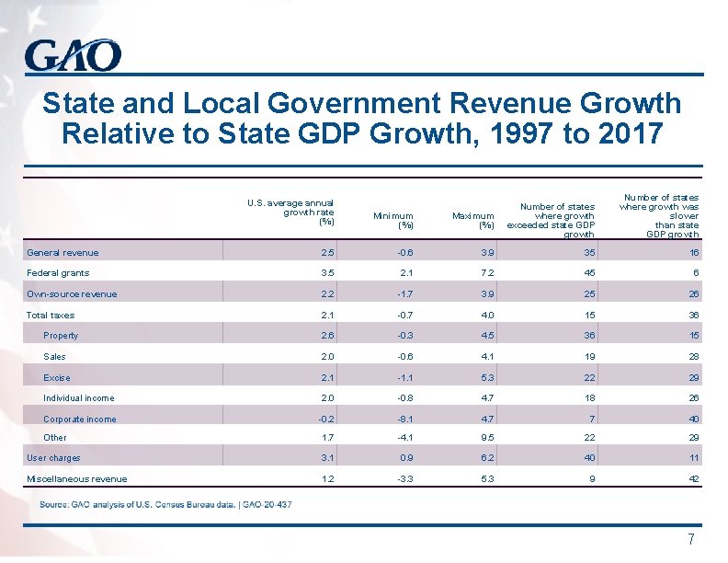Click the Federal grants exceeded-count value 45
Viewport: 728px width, 563px height.
tap(589, 273)
